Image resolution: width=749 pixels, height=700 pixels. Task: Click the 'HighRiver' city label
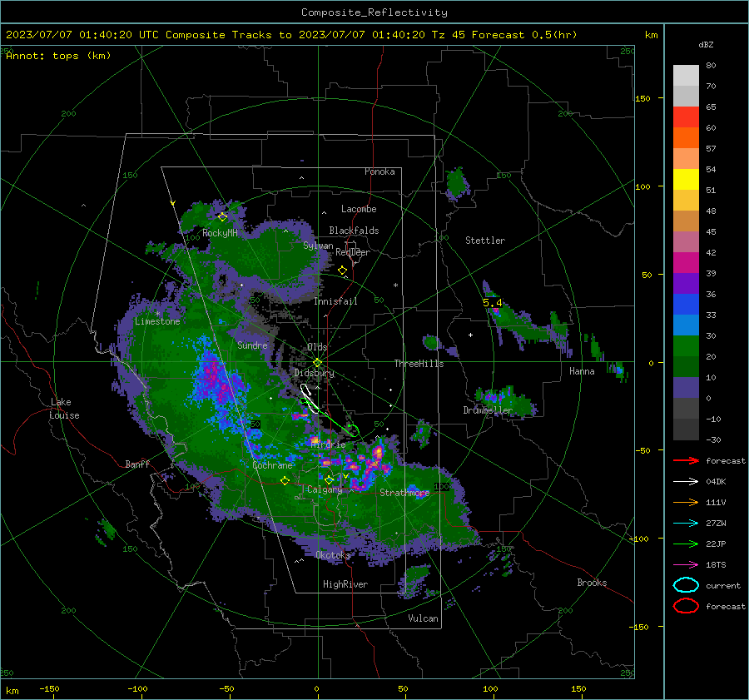[345, 584]
